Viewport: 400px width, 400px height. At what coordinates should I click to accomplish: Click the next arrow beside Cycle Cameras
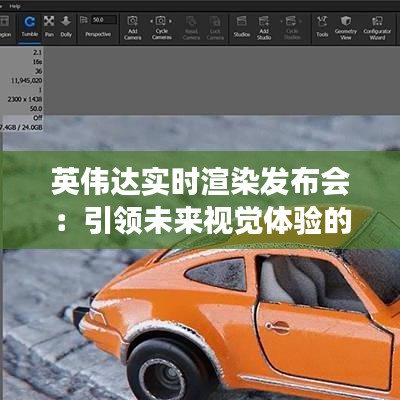tap(171, 21)
